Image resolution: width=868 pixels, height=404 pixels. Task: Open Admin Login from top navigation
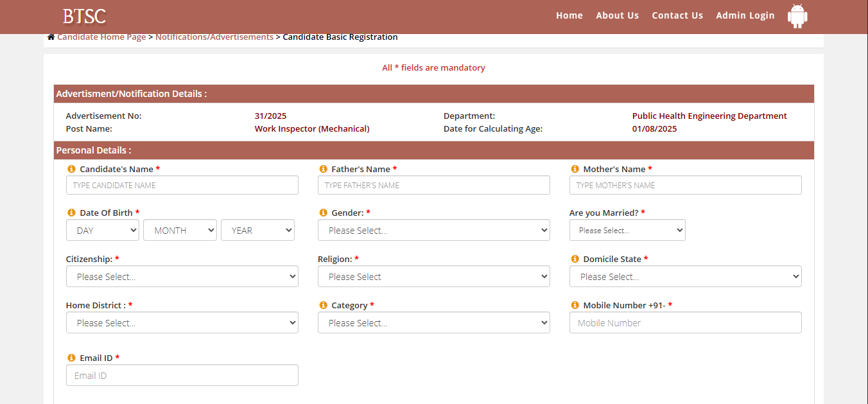click(745, 15)
